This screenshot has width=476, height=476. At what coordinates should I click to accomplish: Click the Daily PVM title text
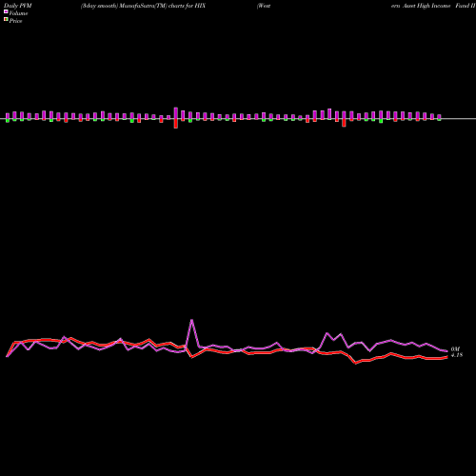pyautogui.click(x=18, y=6)
